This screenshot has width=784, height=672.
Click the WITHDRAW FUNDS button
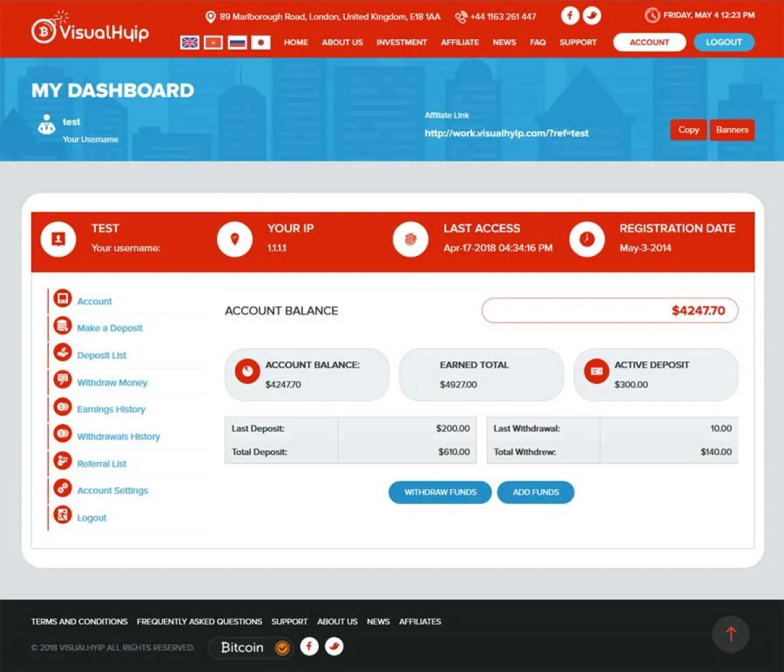tap(440, 492)
